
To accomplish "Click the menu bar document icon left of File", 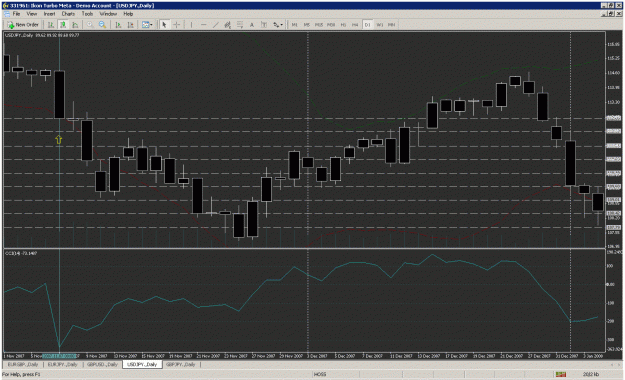I will pyautogui.click(x=7, y=14).
